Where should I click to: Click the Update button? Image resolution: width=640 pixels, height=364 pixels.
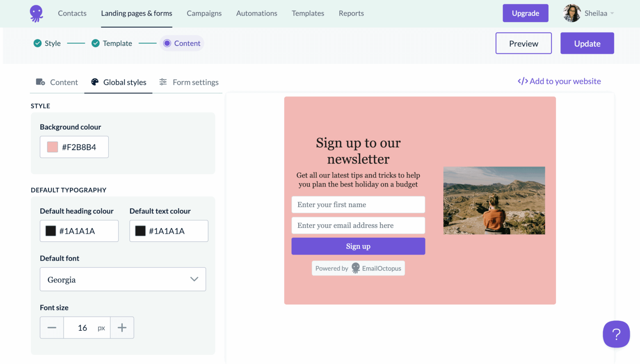point(587,43)
